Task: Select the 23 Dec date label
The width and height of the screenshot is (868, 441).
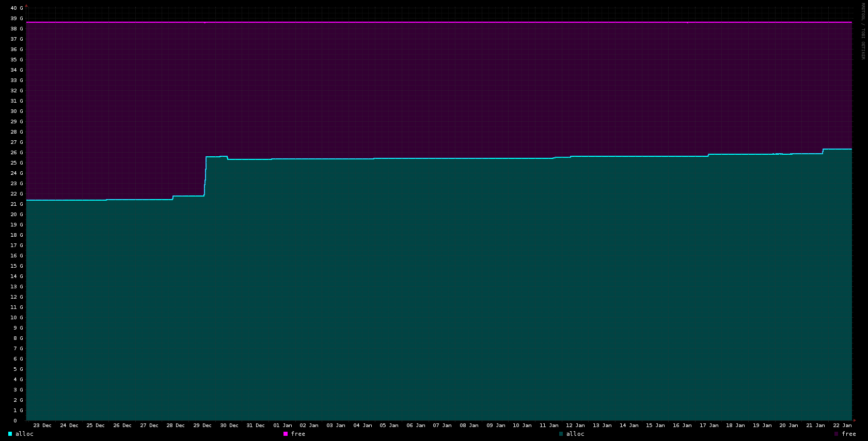Action: tap(42, 426)
